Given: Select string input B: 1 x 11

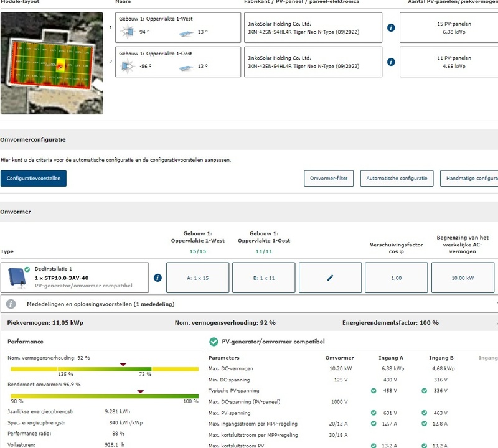Looking at the screenshot, I should click(263, 278).
